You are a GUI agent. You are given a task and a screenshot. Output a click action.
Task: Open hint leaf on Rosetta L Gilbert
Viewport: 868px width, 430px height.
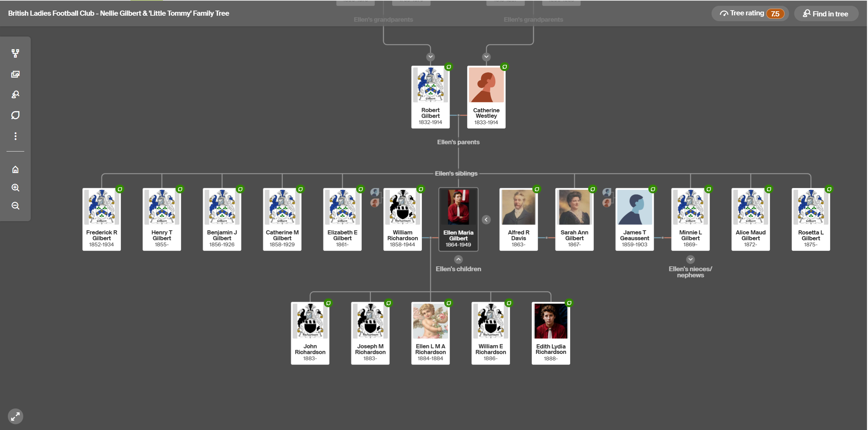click(x=829, y=189)
